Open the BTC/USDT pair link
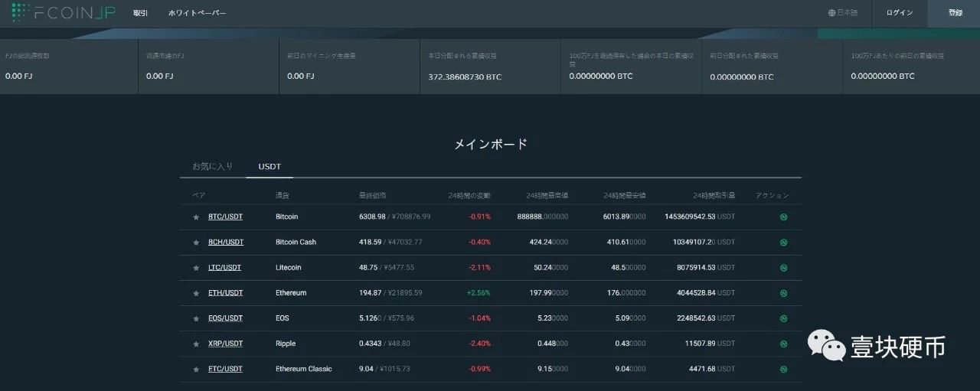This screenshot has height=391, width=980. pyautogui.click(x=225, y=217)
